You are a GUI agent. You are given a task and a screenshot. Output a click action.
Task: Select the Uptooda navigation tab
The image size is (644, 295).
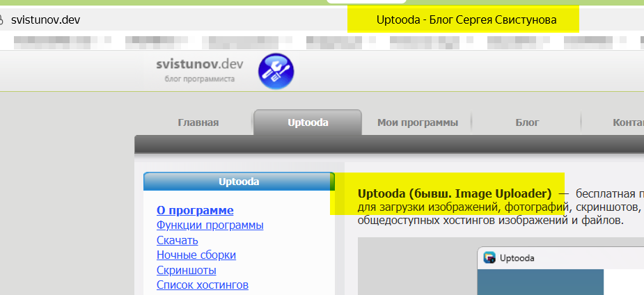[x=308, y=122]
